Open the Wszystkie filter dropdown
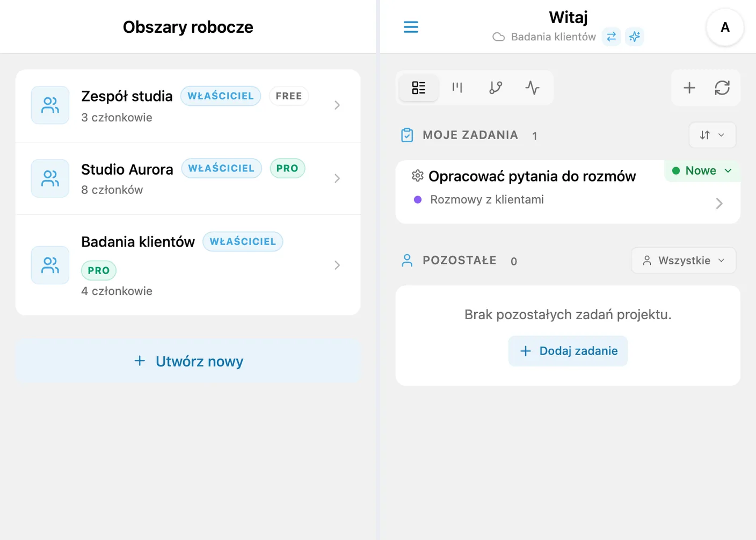The image size is (756, 540). pyautogui.click(x=684, y=261)
